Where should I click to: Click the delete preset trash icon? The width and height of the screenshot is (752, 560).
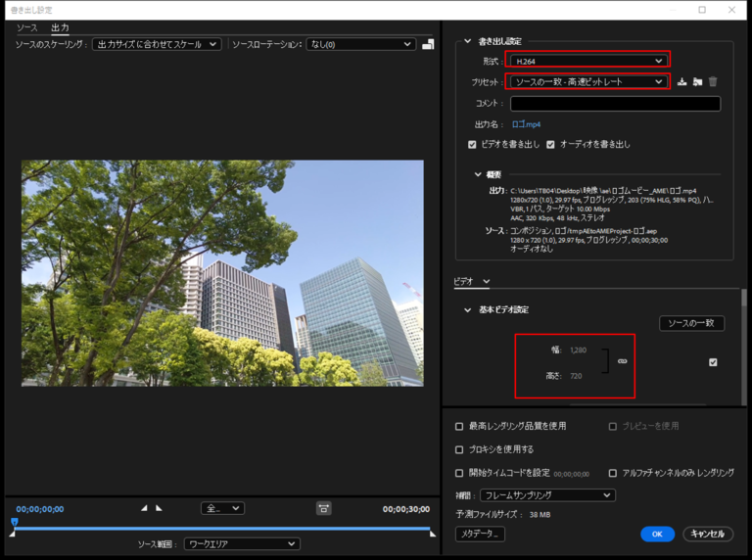[x=713, y=82]
